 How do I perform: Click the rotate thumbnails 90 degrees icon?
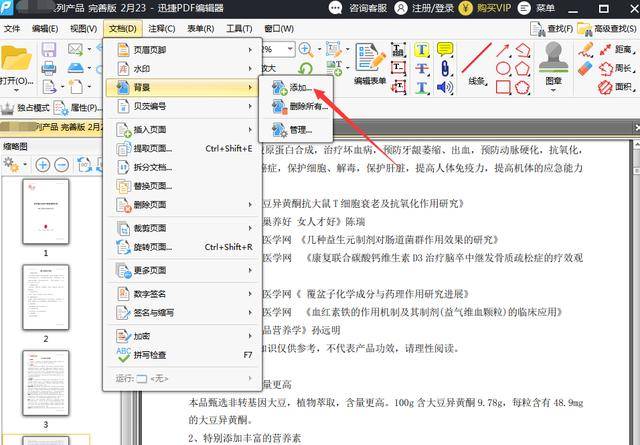(x=84, y=165)
